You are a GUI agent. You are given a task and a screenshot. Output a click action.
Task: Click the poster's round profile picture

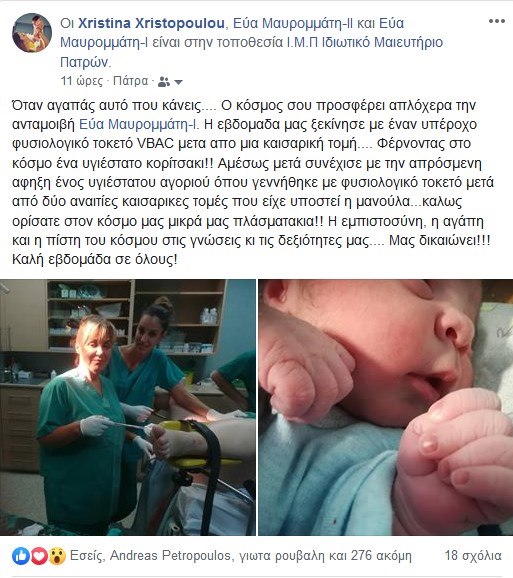tap(32, 33)
